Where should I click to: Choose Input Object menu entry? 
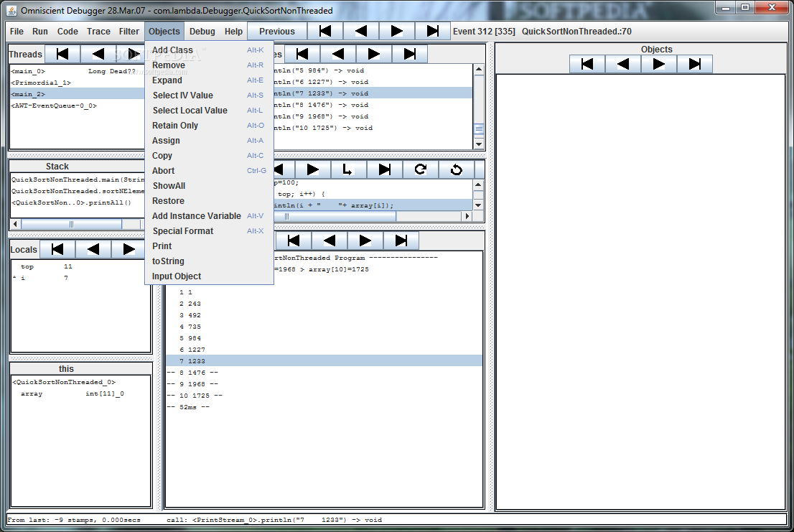209,276
